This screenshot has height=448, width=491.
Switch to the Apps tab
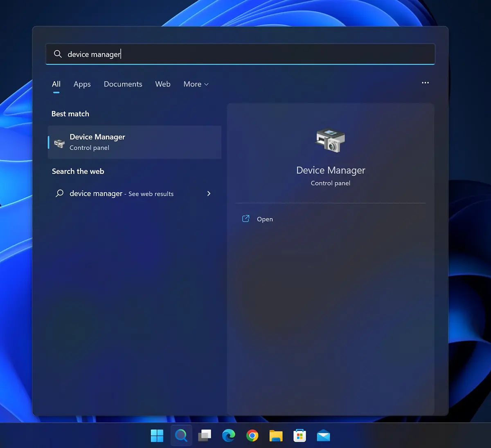coord(82,84)
